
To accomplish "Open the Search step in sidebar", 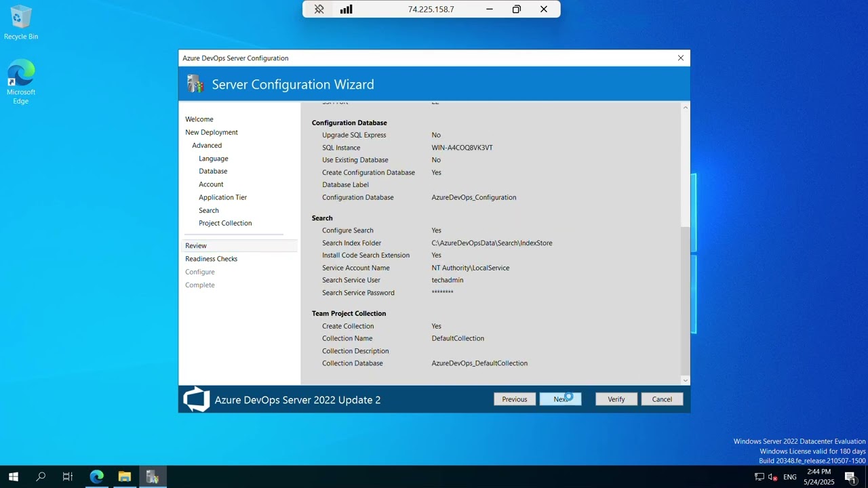I will click(x=209, y=210).
